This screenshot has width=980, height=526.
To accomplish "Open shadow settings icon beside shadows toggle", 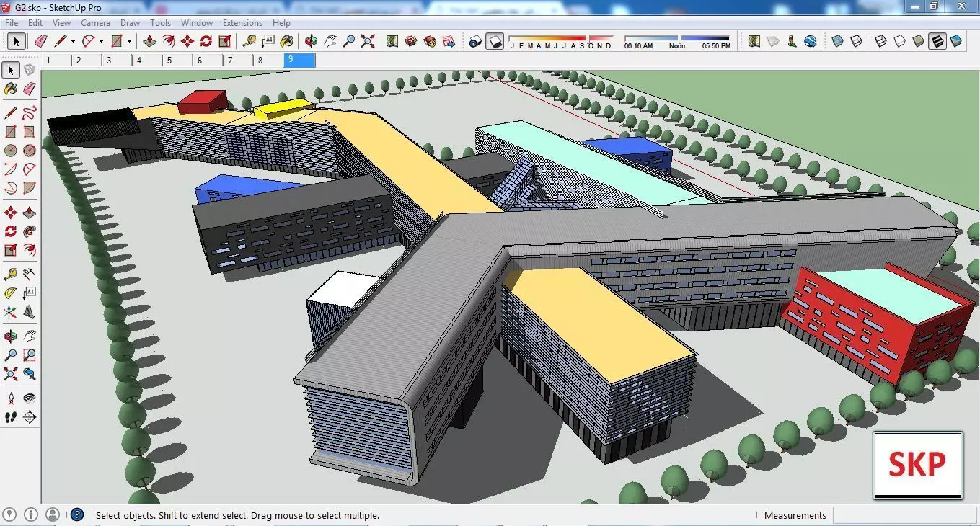I will tap(475, 41).
